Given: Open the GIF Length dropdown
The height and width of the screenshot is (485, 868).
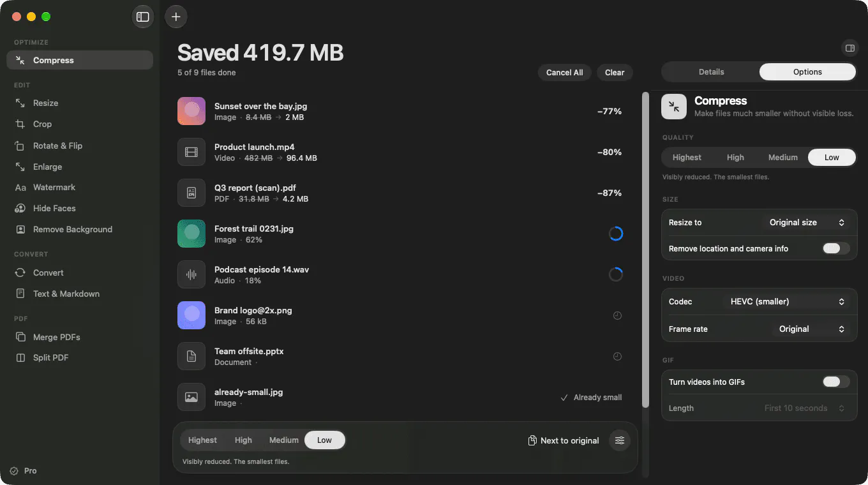Looking at the screenshot, I should click(x=804, y=408).
